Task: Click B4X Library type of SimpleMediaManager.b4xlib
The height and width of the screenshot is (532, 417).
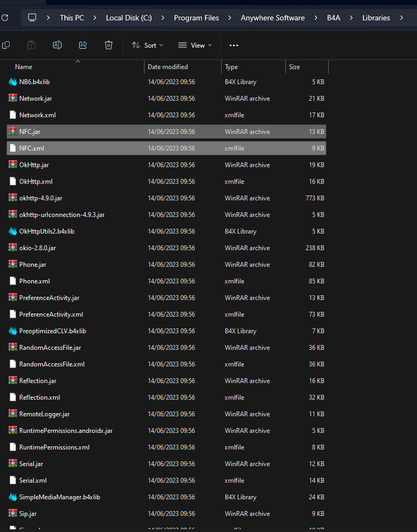Action: [240, 497]
